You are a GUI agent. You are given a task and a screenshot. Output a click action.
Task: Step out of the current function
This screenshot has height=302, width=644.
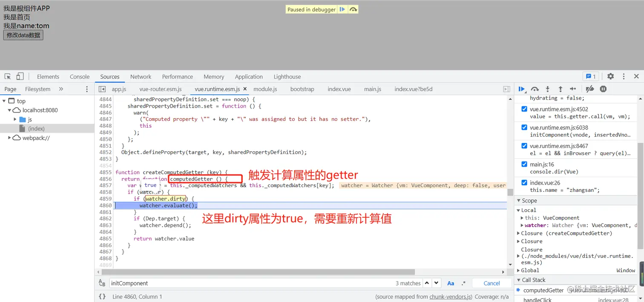click(x=561, y=89)
